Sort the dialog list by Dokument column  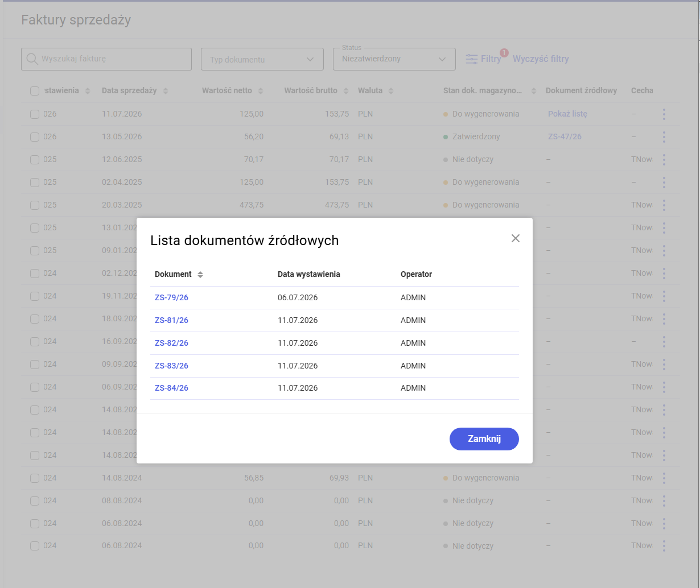[200, 275]
